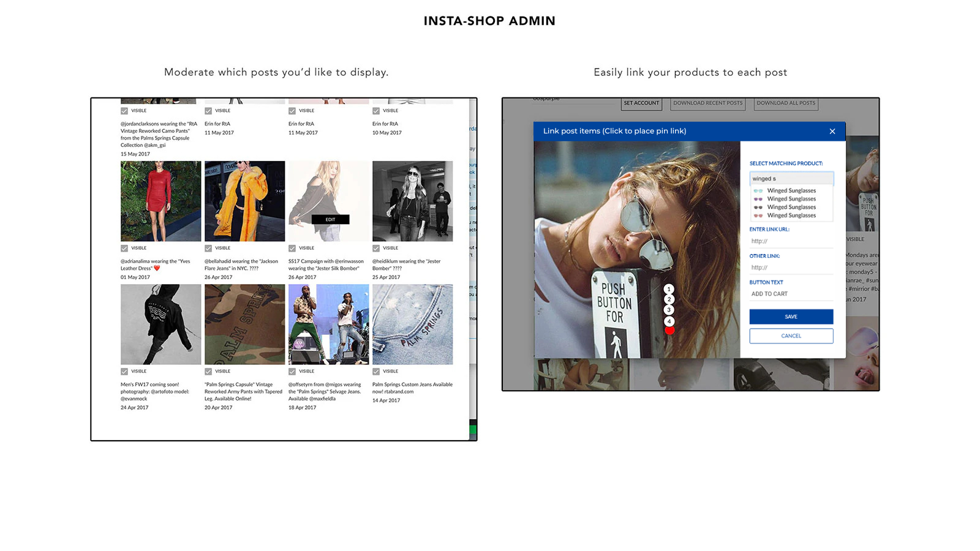The height and width of the screenshot is (551, 980).
Task: Toggle Visible for the @offsetyrn post
Action: click(x=292, y=372)
